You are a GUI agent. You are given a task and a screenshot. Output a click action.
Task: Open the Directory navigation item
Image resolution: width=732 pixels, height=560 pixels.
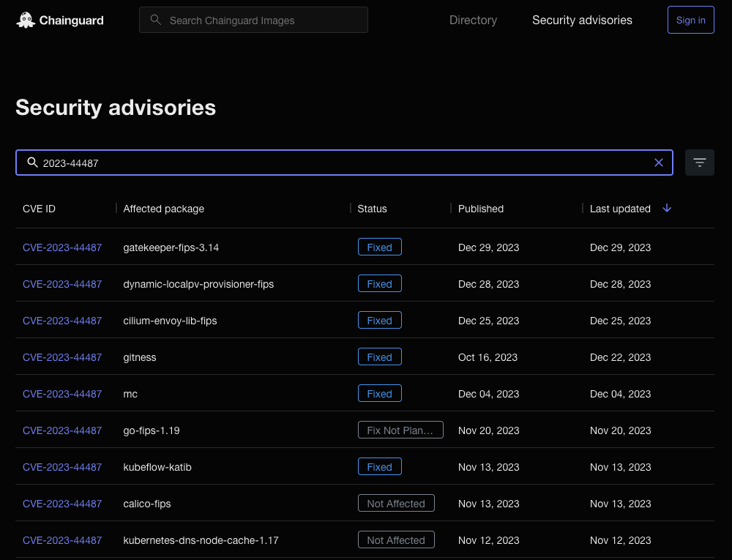[x=473, y=20]
